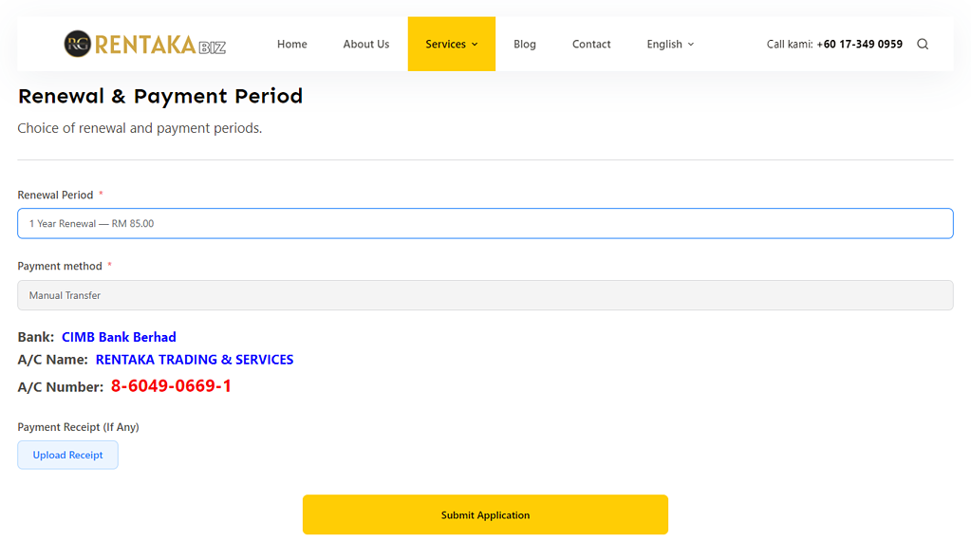The image size is (971, 560).
Task: Expand the English language chevron
Action: (692, 44)
